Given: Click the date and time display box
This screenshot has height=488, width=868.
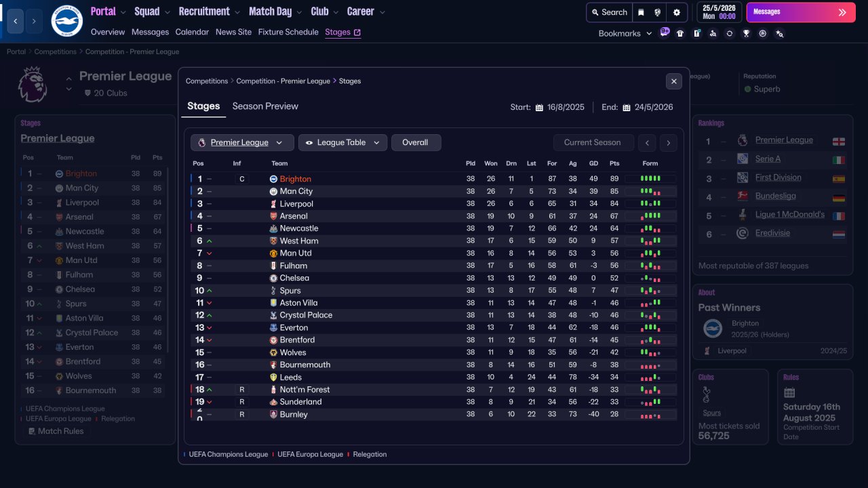Looking at the screenshot, I should tap(719, 12).
